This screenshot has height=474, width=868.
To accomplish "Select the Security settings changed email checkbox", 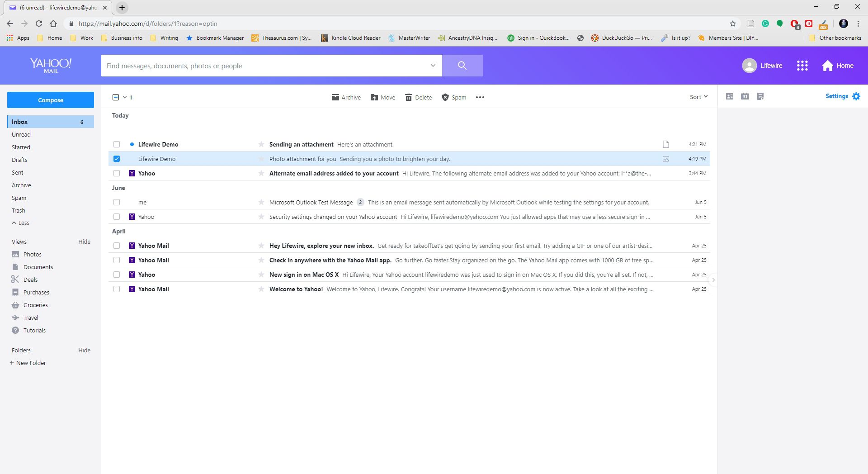I will [x=117, y=217].
